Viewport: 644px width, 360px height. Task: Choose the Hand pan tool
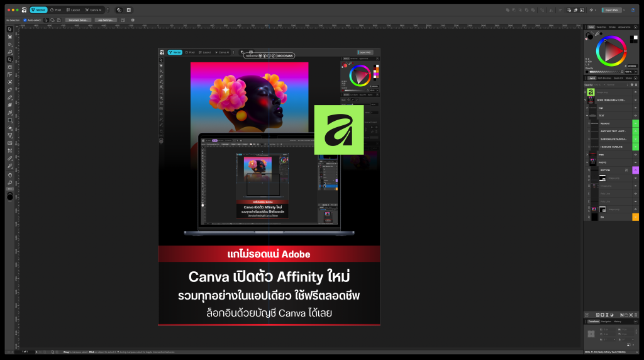click(x=10, y=175)
